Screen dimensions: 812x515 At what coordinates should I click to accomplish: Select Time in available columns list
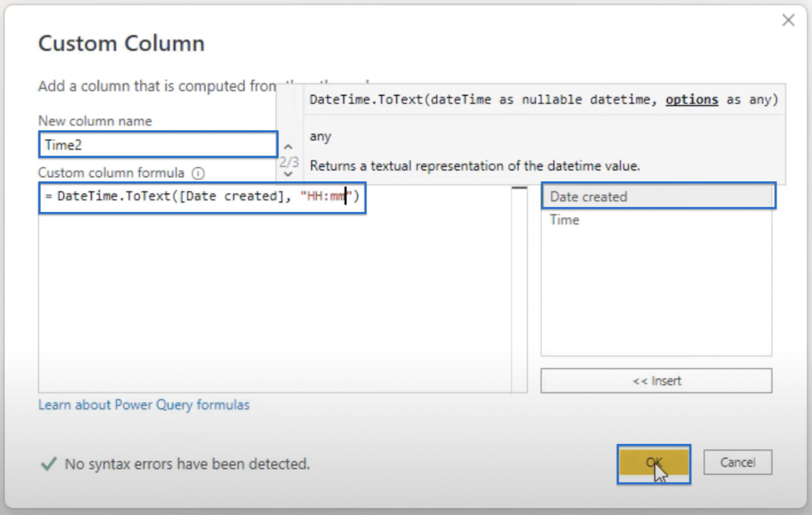point(656,220)
